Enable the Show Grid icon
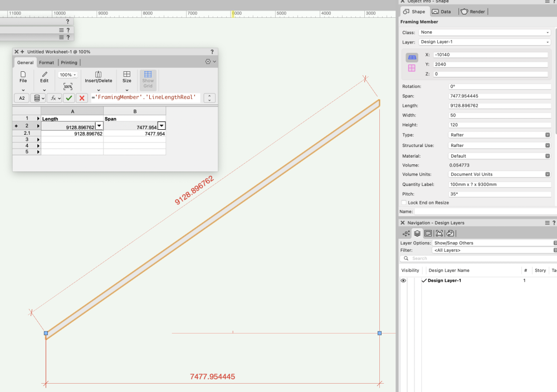 (x=148, y=76)
